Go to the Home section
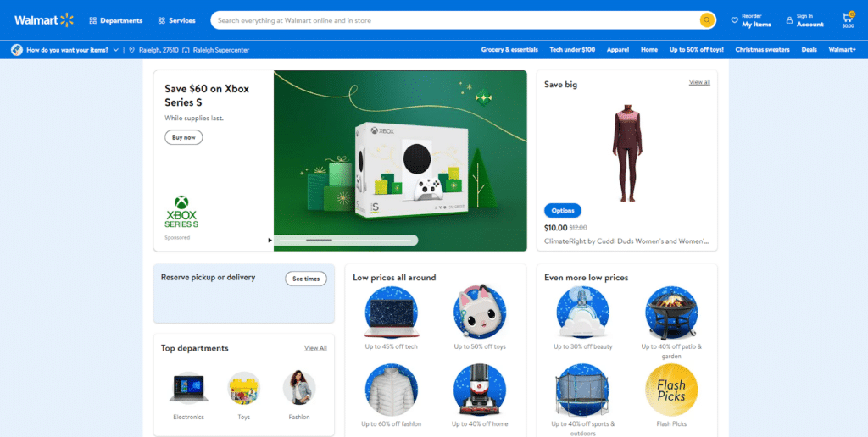The height and width of the screenshot is (437, 868). click(x=648, y=50)
